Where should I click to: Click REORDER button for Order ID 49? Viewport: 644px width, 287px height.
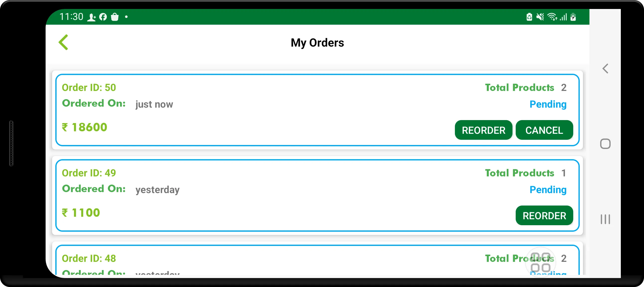point(544,215)
